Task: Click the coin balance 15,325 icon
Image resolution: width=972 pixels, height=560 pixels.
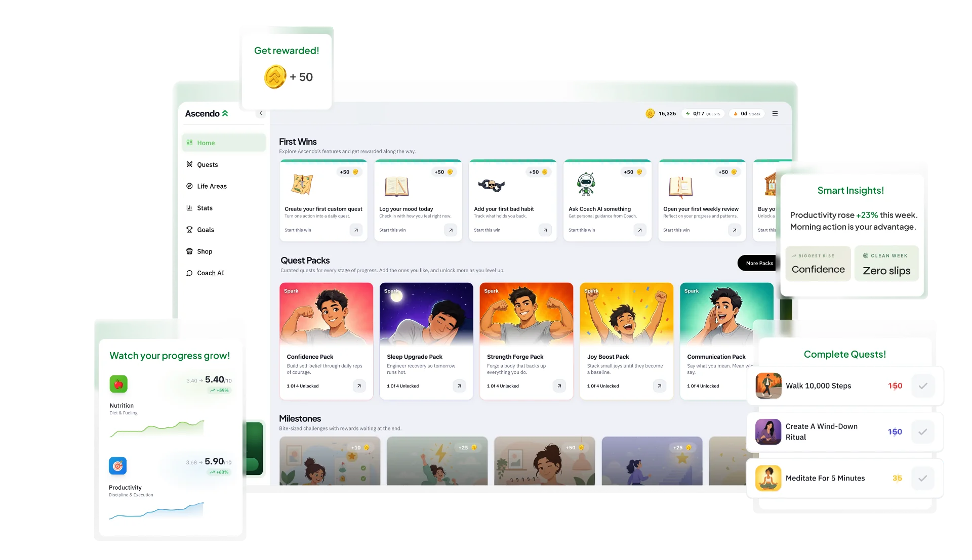Action: click(650, 114)
